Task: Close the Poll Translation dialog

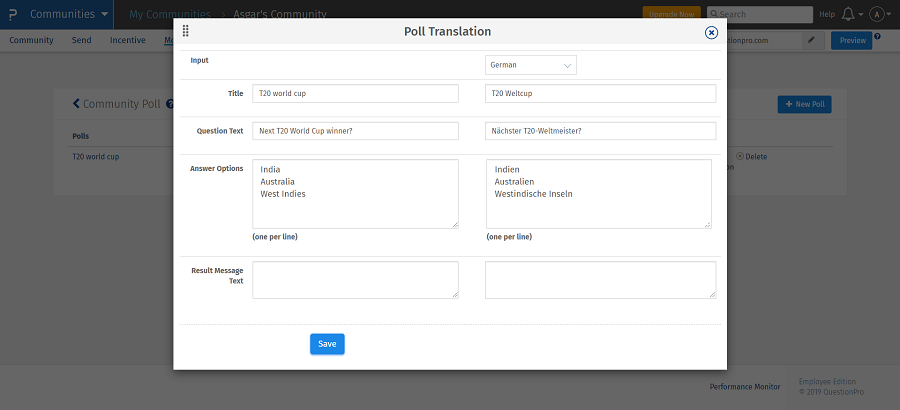Action: coord(711,32)
